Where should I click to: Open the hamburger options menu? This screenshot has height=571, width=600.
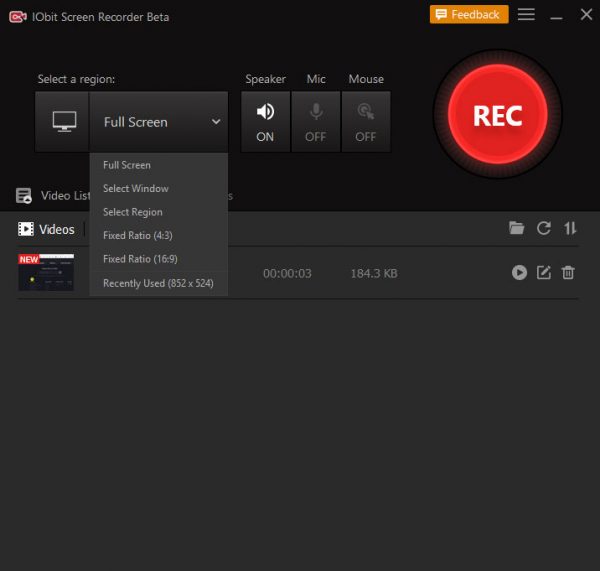pyautogui.click(x=526, y=15)
